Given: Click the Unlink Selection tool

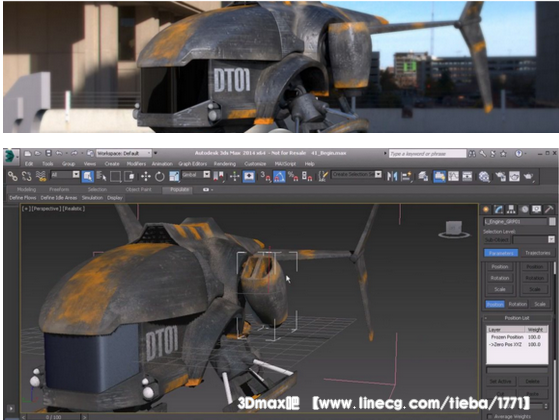Looking at the screenshot, I should (x=27, y=176).
